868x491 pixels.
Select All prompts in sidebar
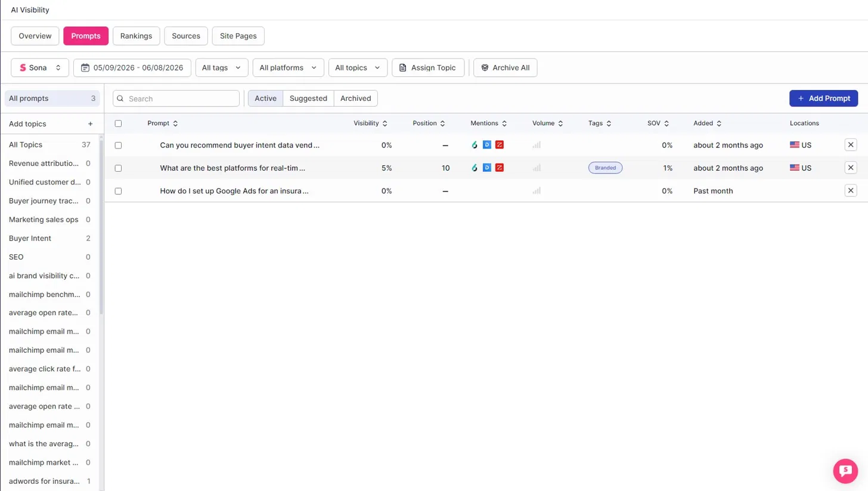(52, 98)
